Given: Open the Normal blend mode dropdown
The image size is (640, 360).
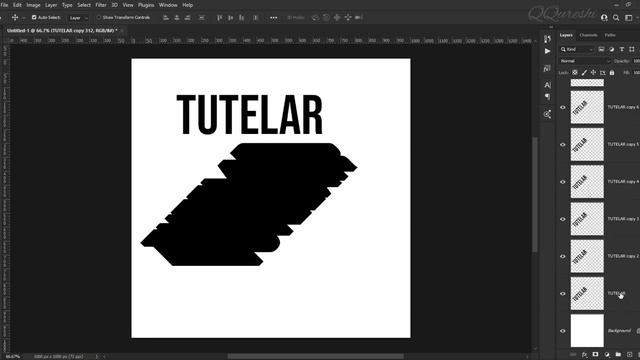Looking at the screenshot, I should point(585,61).
